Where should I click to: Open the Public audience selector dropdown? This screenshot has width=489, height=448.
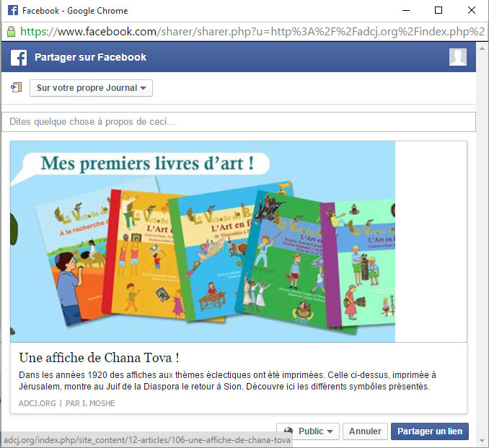[308, 431]
